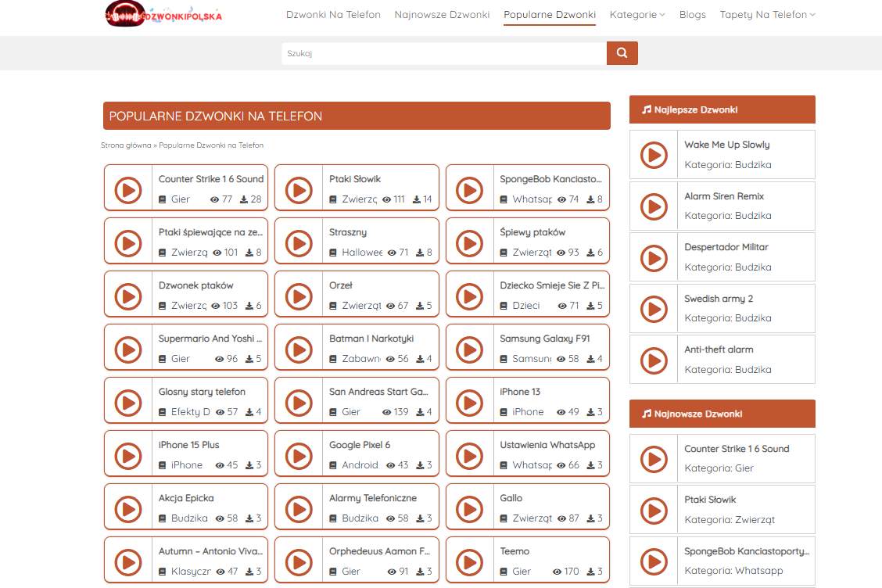Expand the Kategorie dropdown menu
This screenshot has height=588, width=882.
tap(636, 15)
